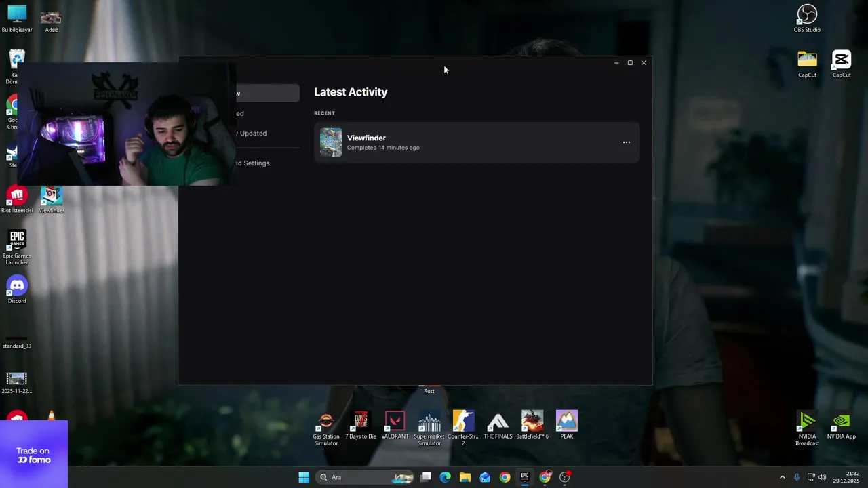Open the three-dot menu for Viewfinder activity
868x488 pixels.
pyautogui.click(x=626, y=142)
